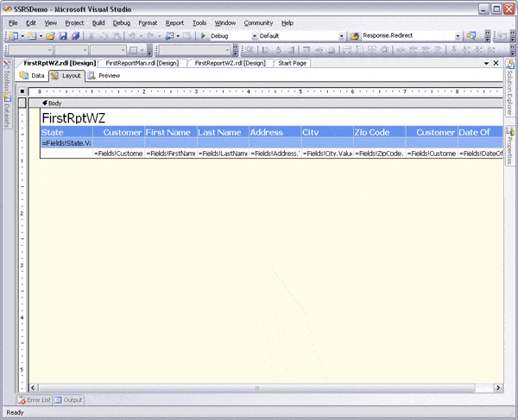
Task: Open the Report menu
Action: (174, 22)
